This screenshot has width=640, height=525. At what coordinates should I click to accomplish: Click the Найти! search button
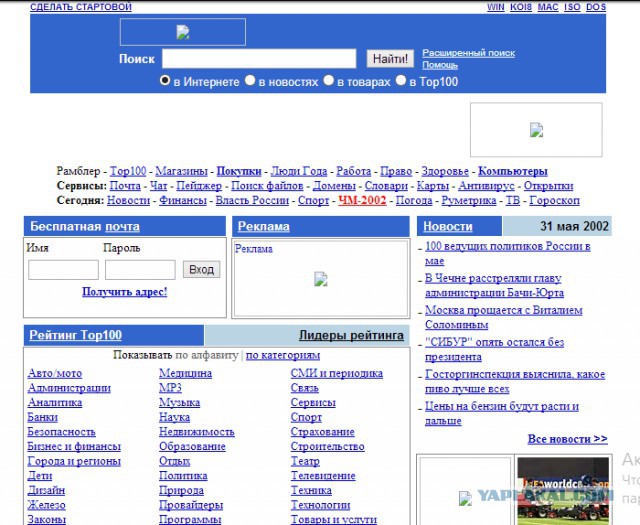click(x=390, y=59)
